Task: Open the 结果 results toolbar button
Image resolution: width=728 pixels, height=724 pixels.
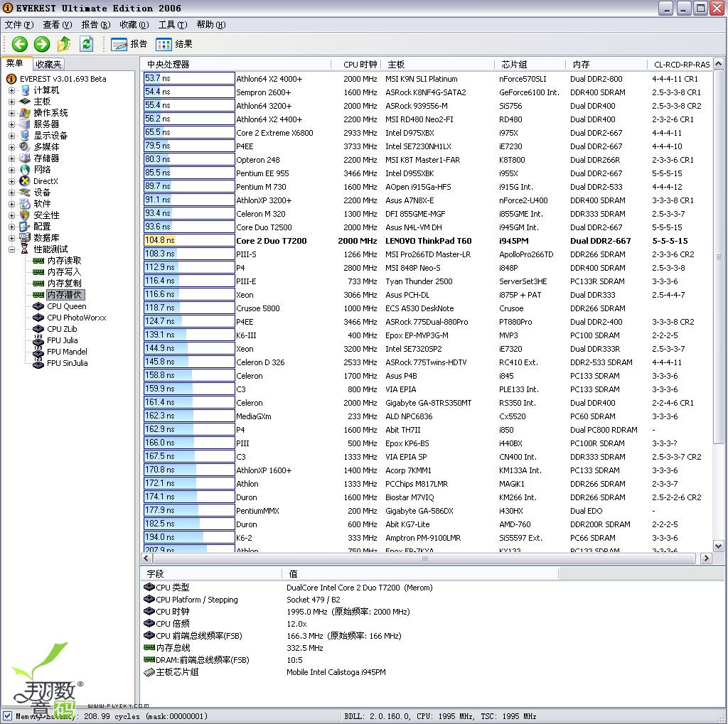Action: coord(174,44)
